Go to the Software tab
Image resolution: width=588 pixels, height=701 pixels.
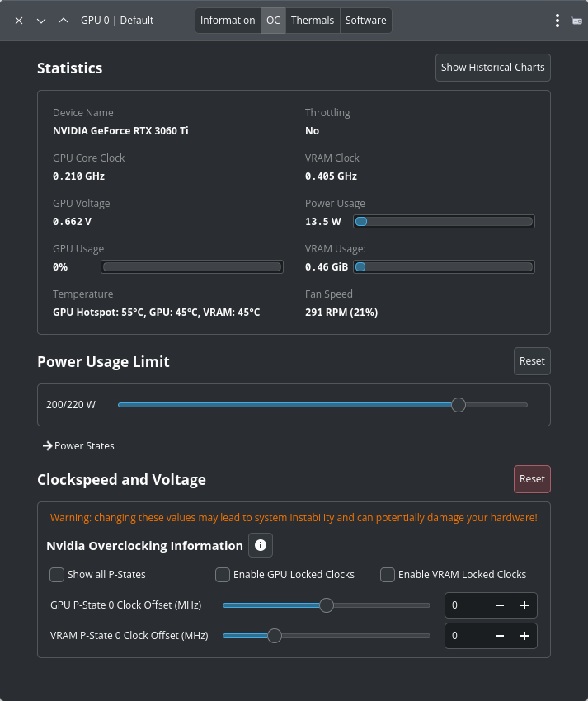365,21
